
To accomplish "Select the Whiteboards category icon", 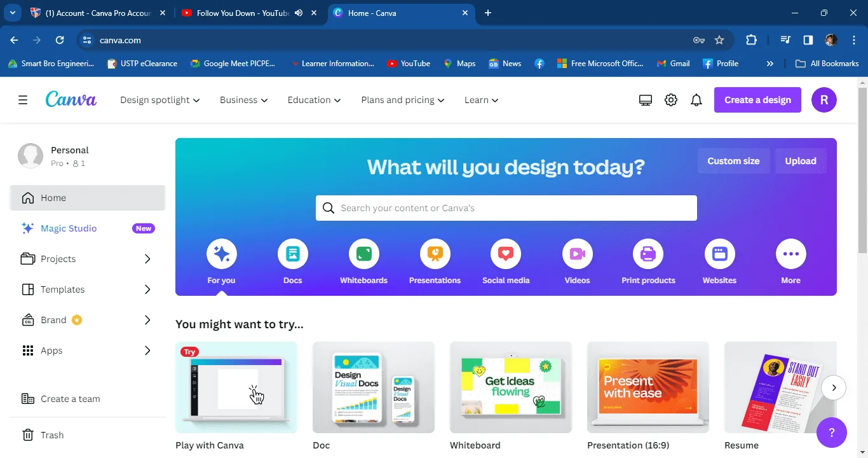I will (x=364, y=254).
